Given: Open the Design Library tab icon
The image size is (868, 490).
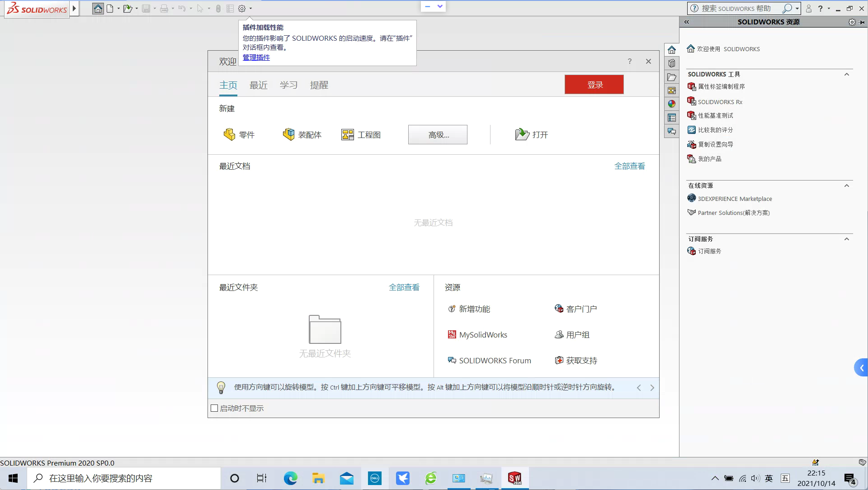Looking at the screenshot, I should pos(672,63).
